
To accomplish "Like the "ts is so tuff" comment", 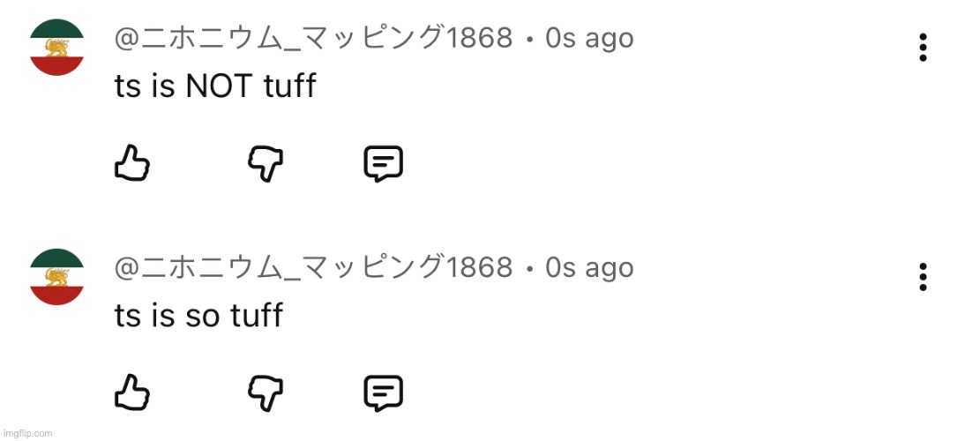I will 132,393.
